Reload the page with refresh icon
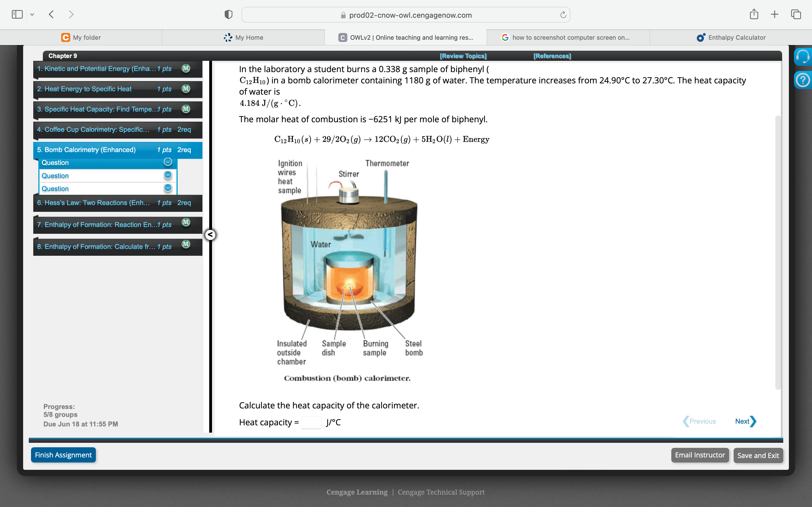Screen dimensions: 812x507 [563, 15]
